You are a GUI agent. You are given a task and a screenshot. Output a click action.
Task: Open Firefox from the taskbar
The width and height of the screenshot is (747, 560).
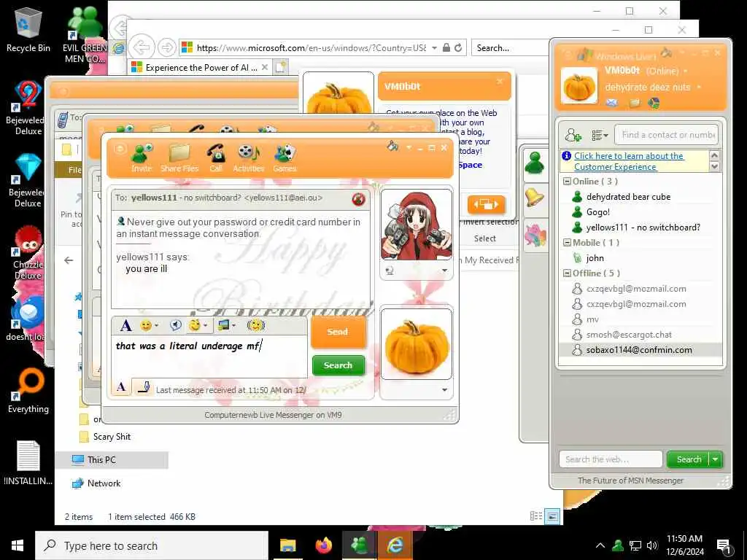click(323, 545)
